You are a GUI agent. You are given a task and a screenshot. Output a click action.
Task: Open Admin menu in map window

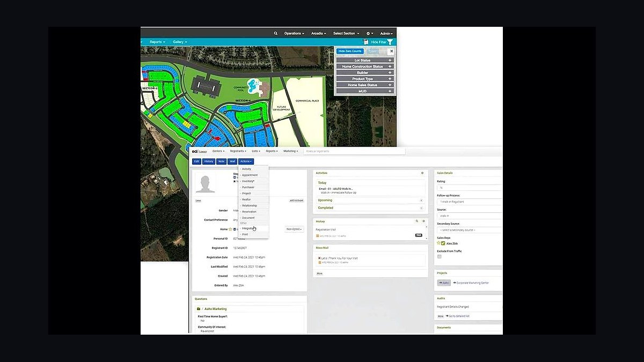(x=386, y=33)
